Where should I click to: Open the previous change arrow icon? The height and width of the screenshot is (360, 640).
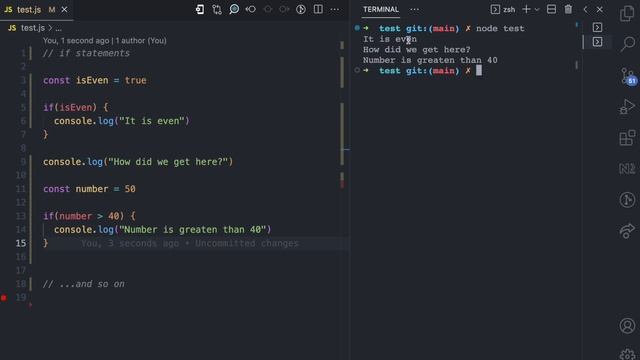point(251,9)
